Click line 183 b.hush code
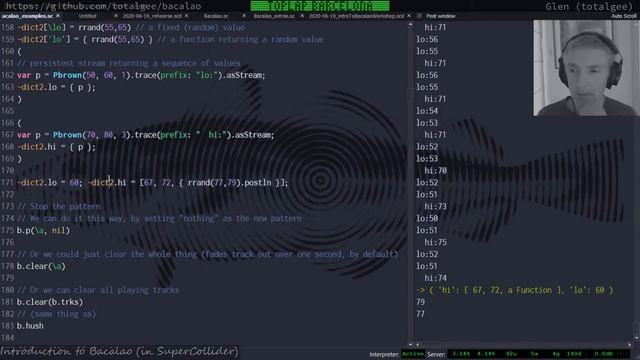 tap(30, 326)
